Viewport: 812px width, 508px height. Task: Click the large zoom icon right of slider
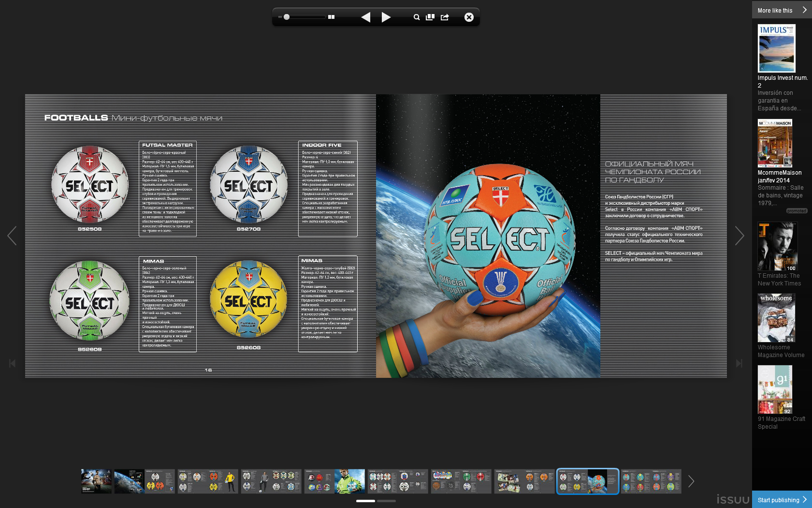pyautogui.click(x=331, y=17)
